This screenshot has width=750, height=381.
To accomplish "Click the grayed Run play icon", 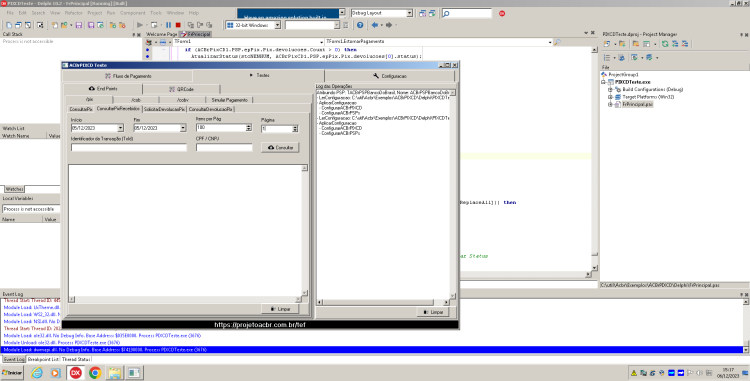I will pos(140,25).
